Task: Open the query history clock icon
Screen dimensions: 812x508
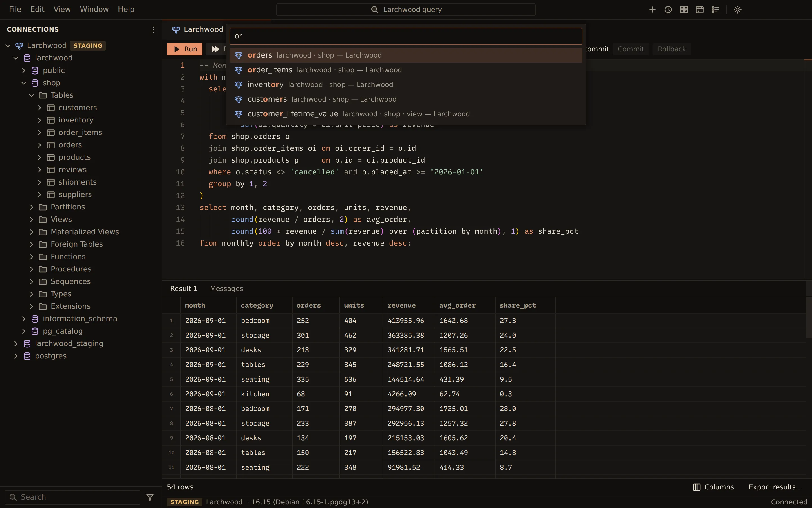Action: [x=668, y=9]
